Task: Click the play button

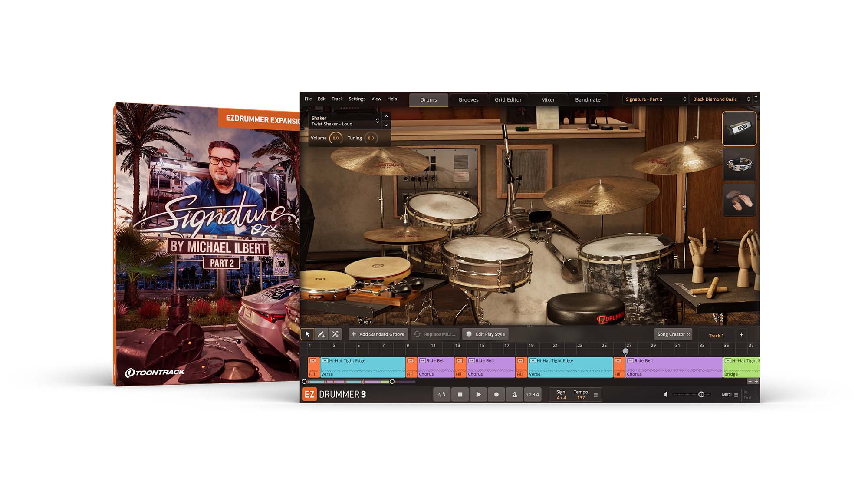Action: 478,394
